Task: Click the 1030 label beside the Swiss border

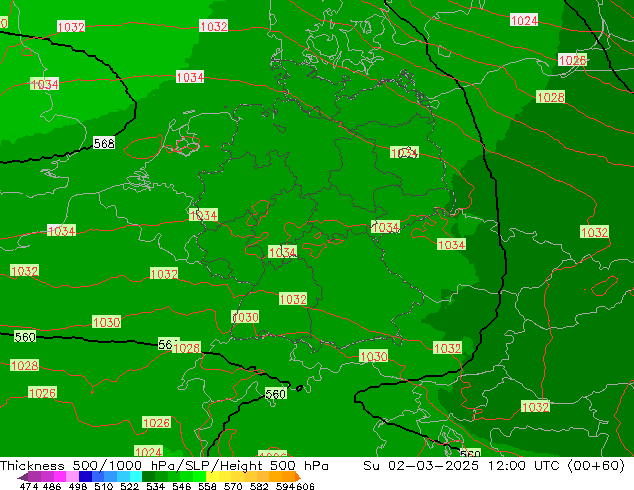Action: click(x=245, y=317)
